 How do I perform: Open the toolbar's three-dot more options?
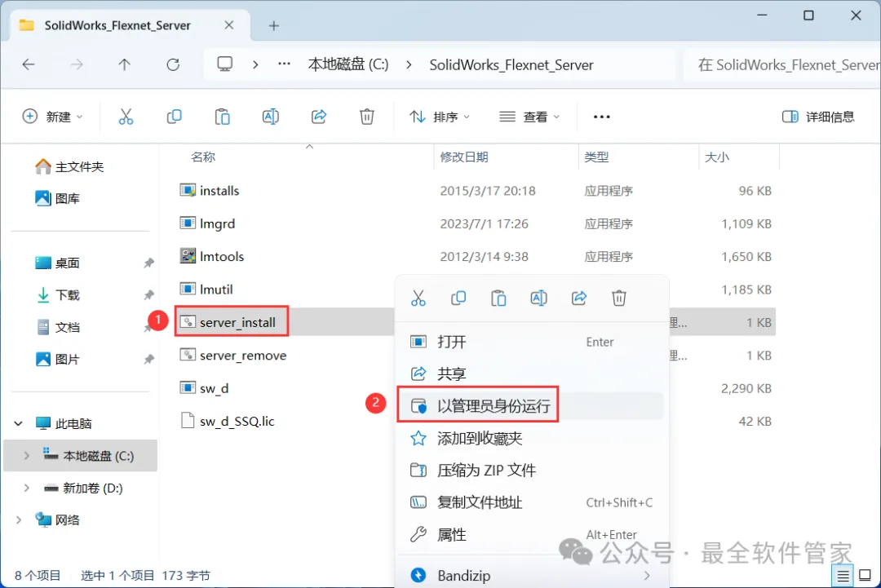602,117
